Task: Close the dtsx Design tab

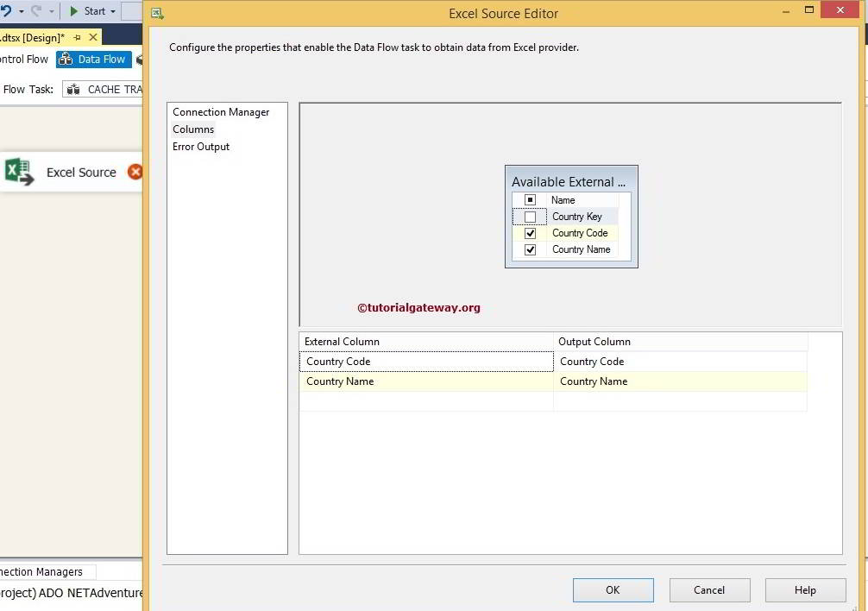Action: tap(93, 37)
